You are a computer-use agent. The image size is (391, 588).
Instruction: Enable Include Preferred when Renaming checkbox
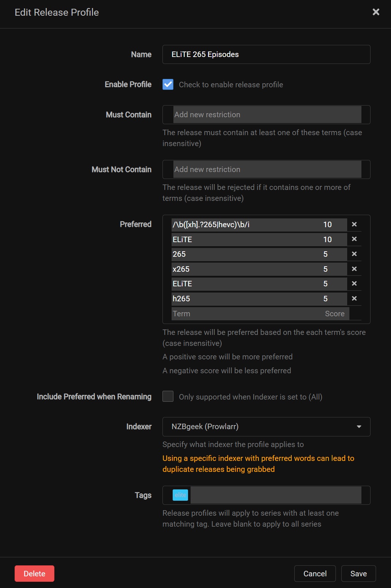point(168,396)
